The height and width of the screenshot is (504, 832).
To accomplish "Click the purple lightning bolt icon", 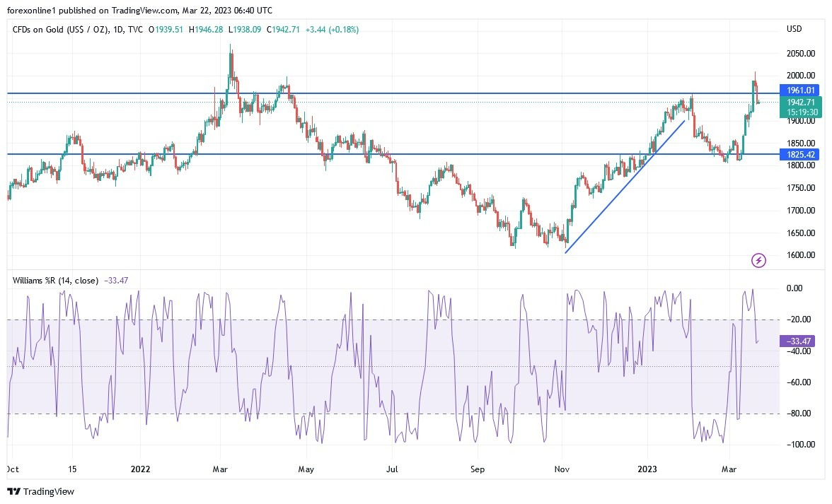I will [x=758, y=261].
